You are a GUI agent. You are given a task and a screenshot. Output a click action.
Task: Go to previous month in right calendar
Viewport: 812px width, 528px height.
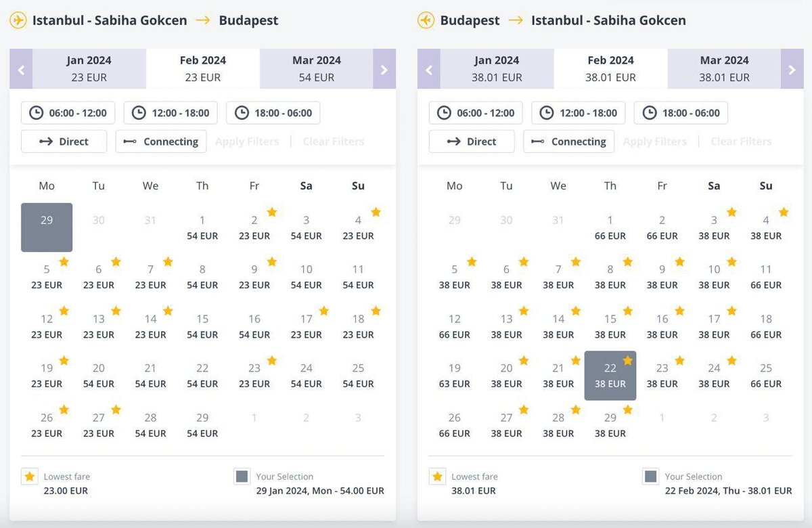429,69
